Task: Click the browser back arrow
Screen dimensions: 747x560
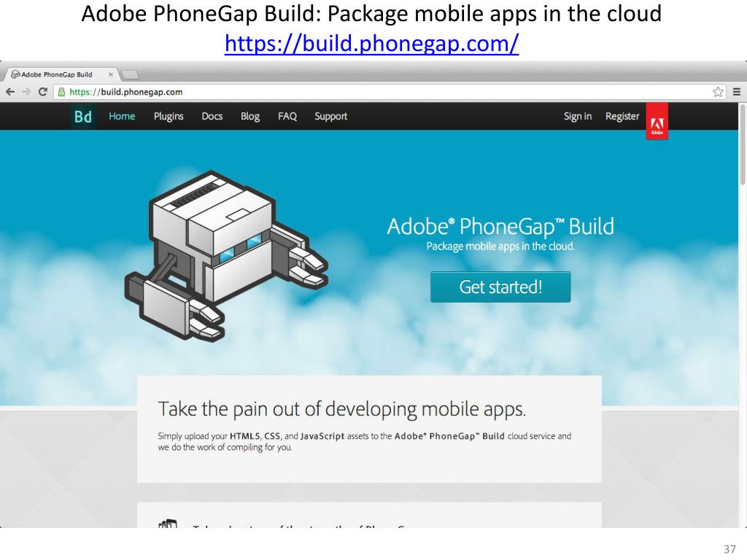Action: 10,92
